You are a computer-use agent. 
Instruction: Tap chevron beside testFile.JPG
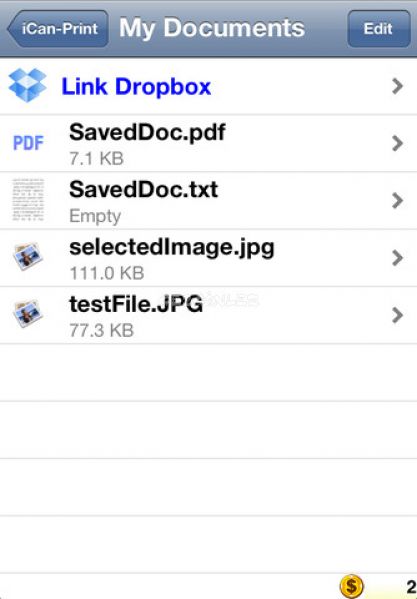(398, 315)
